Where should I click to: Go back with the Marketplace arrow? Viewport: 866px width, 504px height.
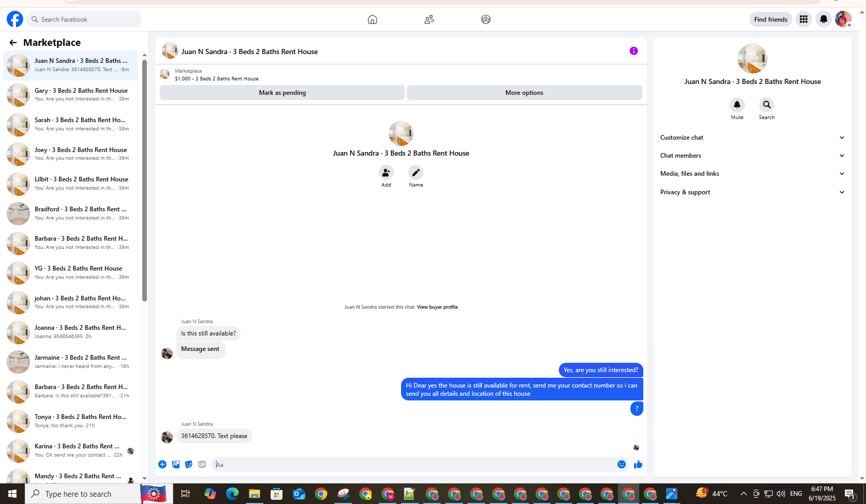(13, 42)
